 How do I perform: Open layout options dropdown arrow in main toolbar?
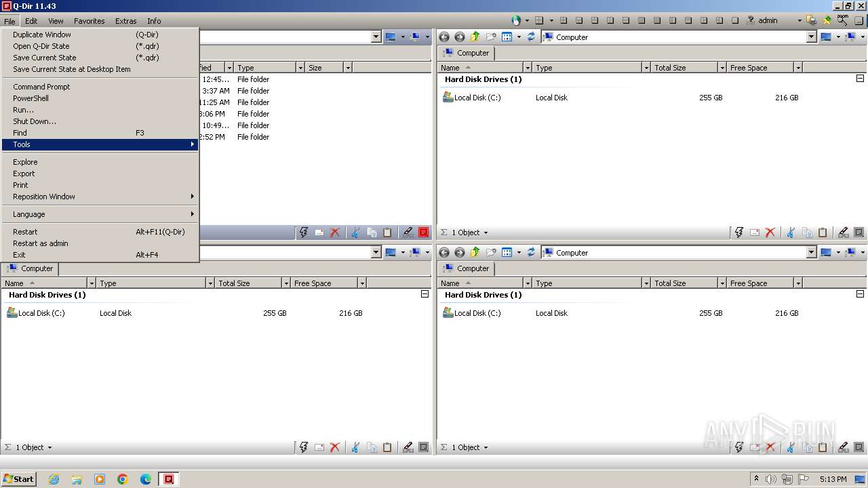point(551,20)
